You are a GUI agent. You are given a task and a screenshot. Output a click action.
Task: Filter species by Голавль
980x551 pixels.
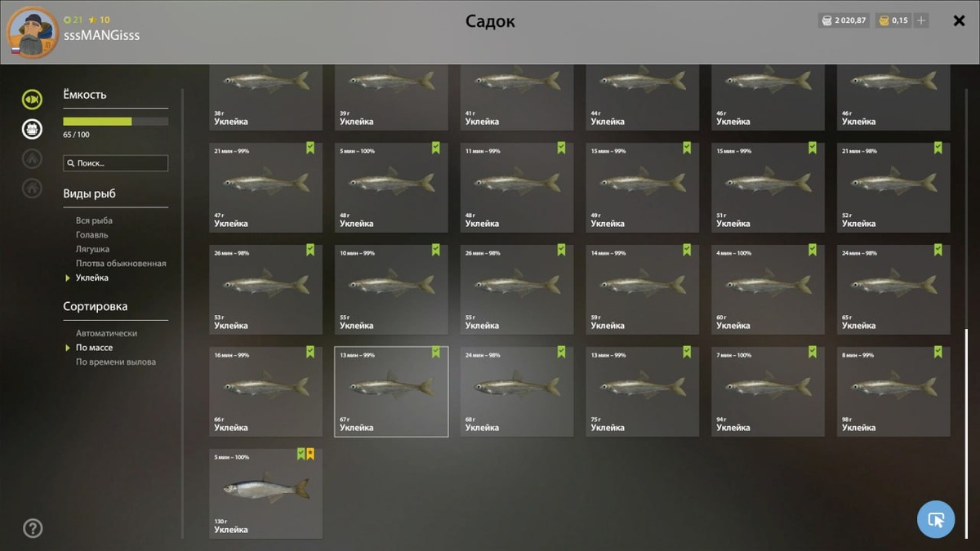pyautogui.click(x=92, y=235)
